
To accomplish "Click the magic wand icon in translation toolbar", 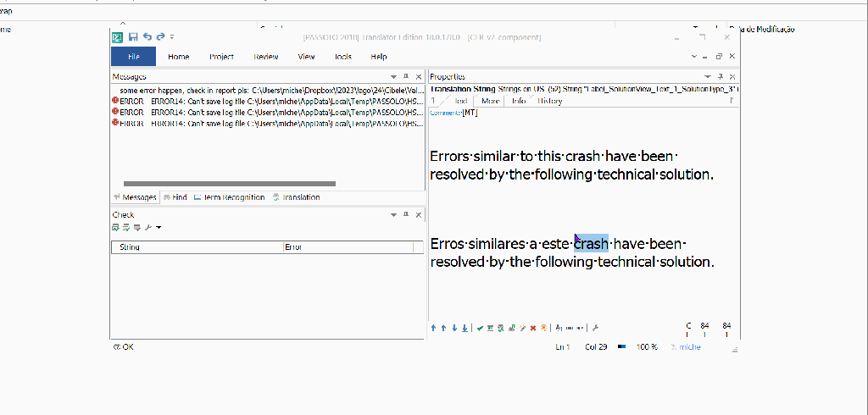I will tap(522, 328).
